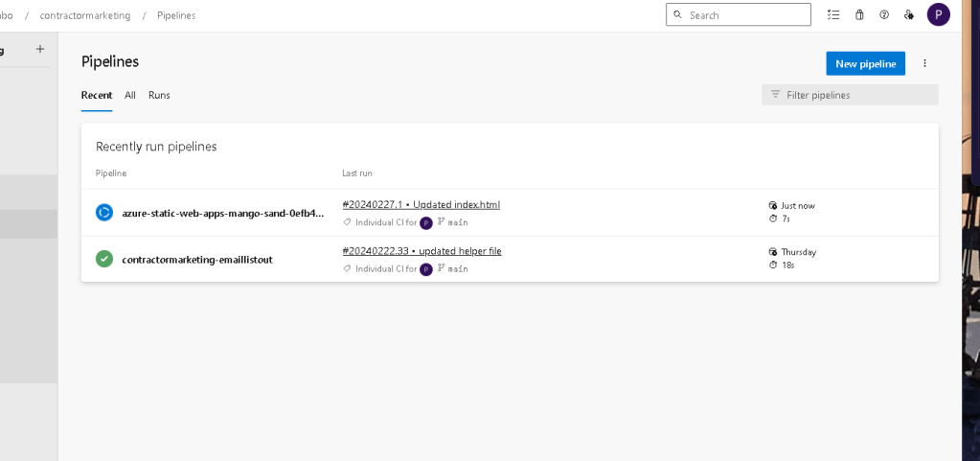Click the Thursday timestamp

pos(799,252)
